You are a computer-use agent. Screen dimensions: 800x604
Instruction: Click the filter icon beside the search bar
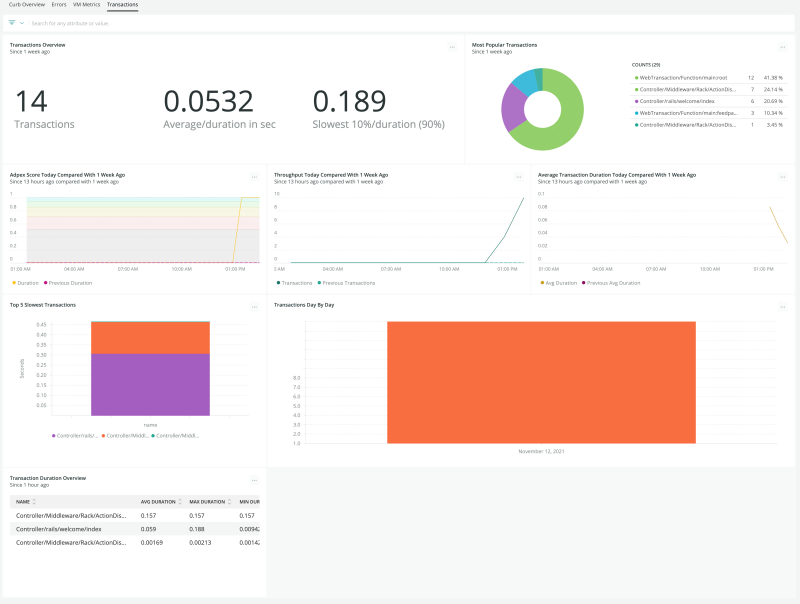pos(10,23)
